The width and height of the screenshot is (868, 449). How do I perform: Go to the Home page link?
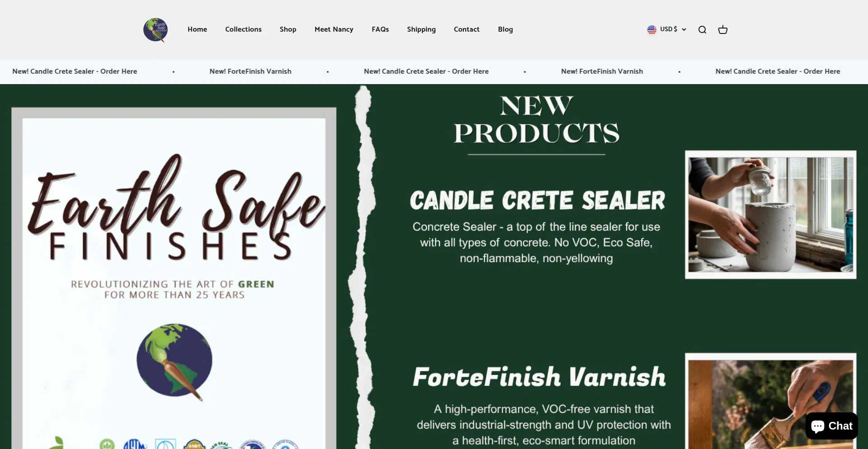coord(197,29)
